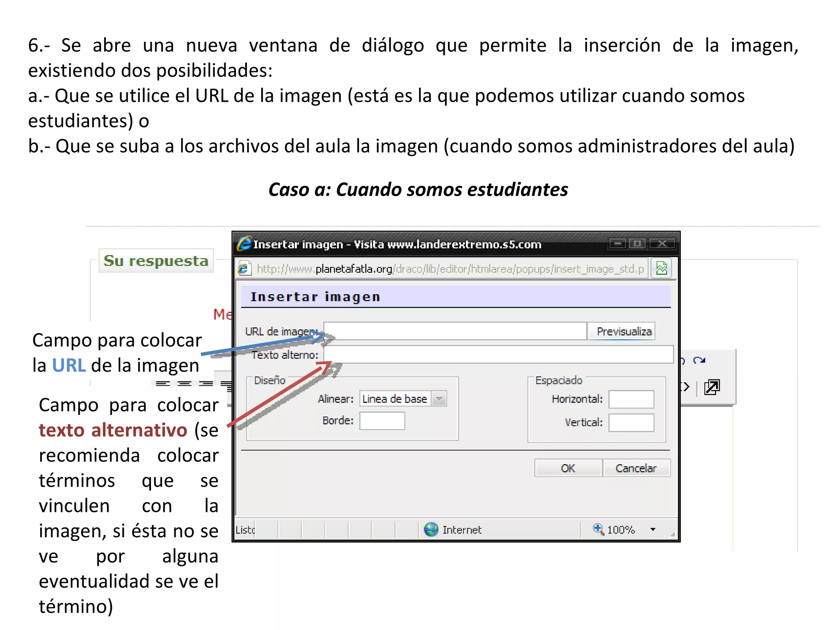Click the 100% zoom value in status bar

pos(621,530)
